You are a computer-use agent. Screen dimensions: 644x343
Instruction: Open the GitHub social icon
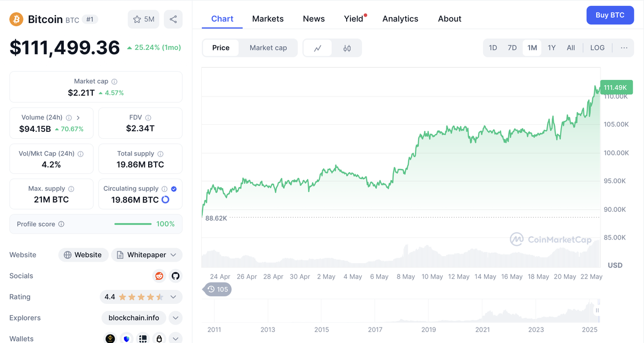(x=175, y=276)
